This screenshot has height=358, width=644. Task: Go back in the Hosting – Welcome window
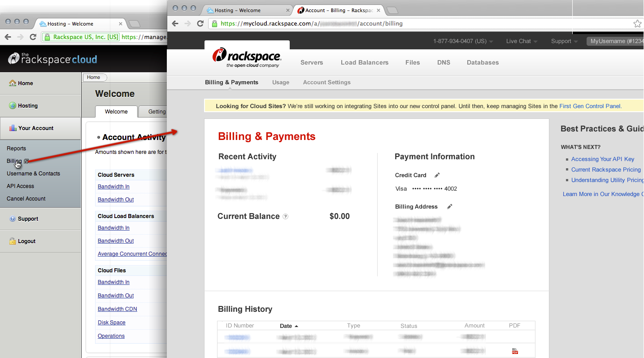[x=8, y=37]
